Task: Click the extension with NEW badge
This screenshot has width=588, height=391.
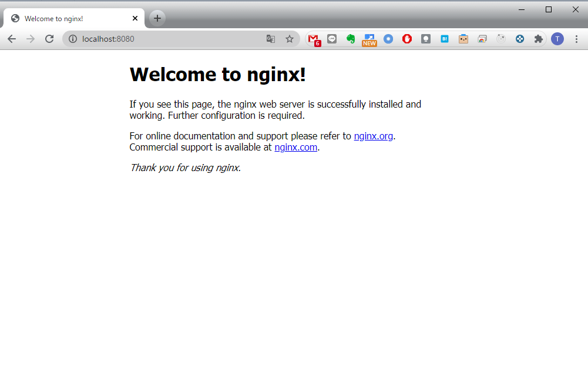Action: (x=369, y=40)
